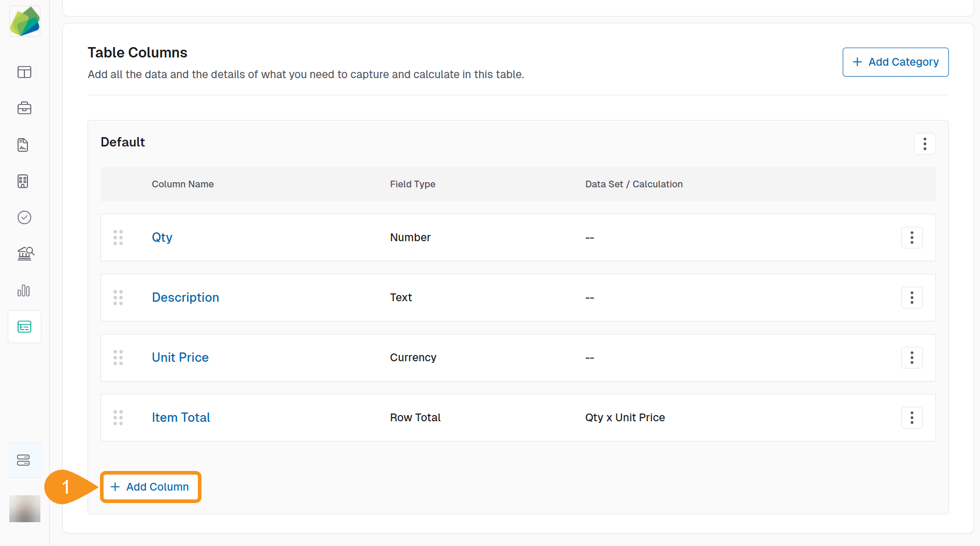Image resolution: width=980 pixels, height=546 pixels.
Task: Open the Unit Price row actions menu
Action: tap(912, 357)
